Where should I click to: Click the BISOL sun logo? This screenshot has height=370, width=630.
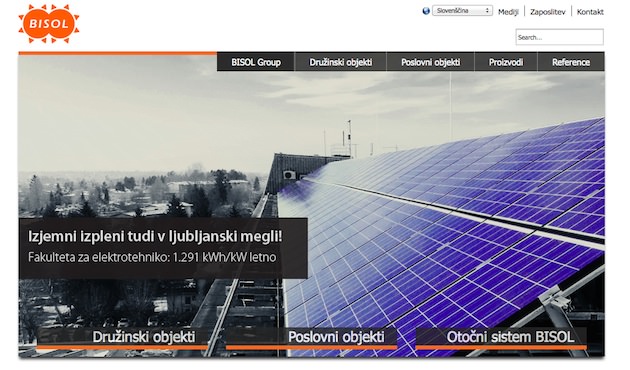coord(49,24)
